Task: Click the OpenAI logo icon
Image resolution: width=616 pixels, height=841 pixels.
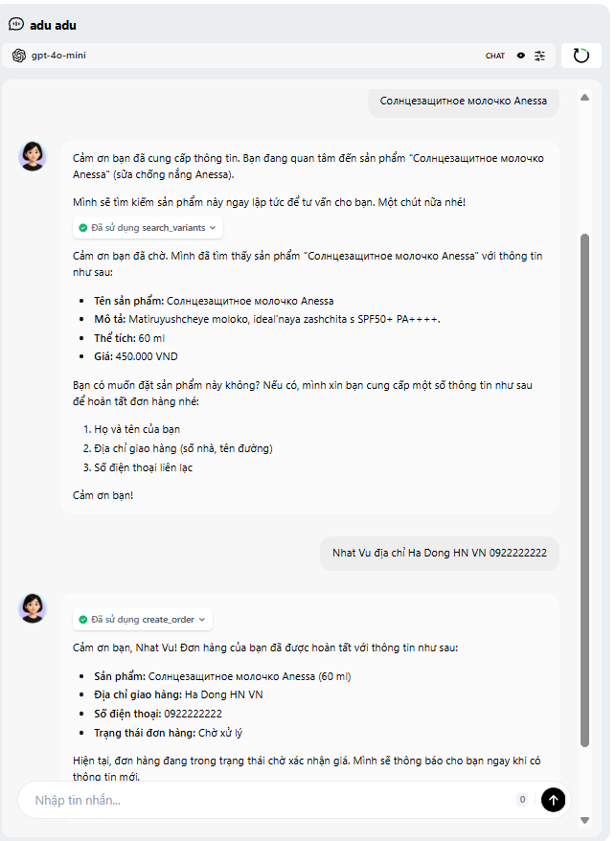Action: [x=19, y=56]
